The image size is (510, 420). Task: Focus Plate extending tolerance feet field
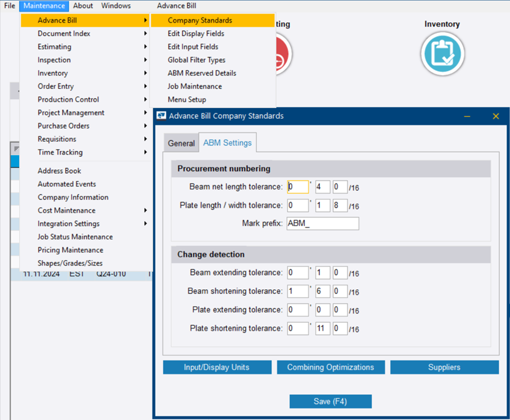tap(298, 310)
